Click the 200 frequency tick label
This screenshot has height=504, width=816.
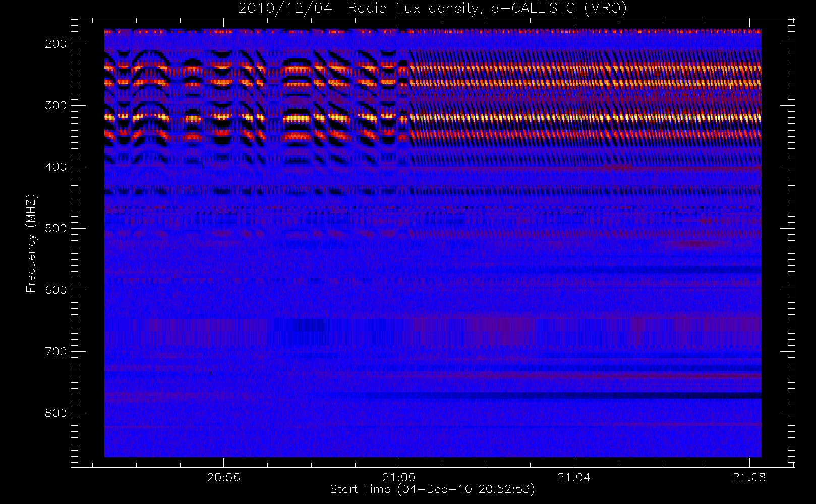pyautogui.click(x=56, y=44)
